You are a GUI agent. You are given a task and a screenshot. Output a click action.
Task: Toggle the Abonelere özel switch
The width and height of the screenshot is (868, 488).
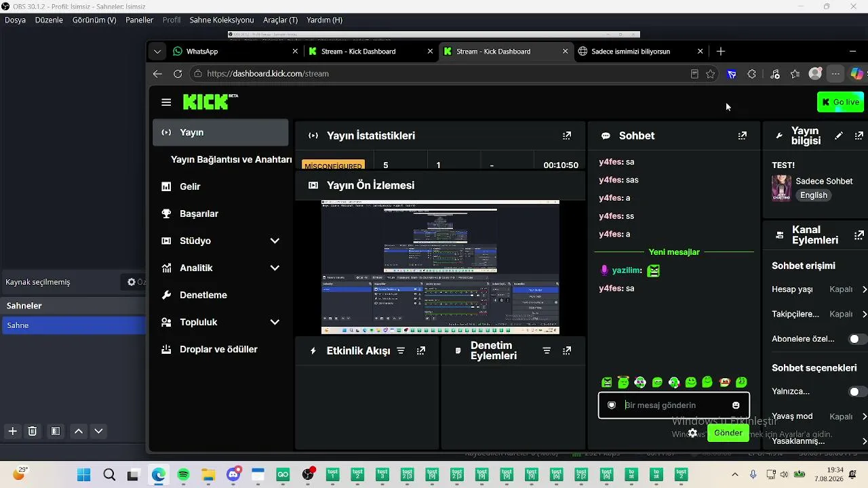click(x=858, y=339)
